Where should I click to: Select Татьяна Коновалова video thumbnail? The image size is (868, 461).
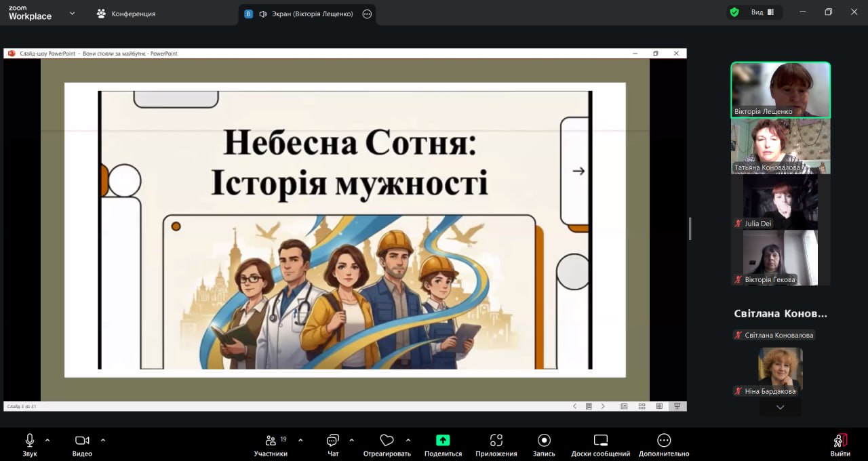coord(780,146)
